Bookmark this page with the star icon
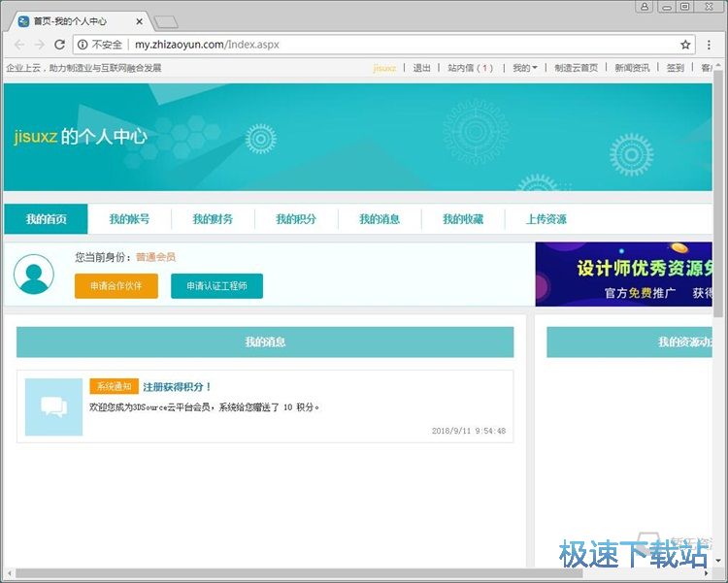The width and height of the screenshot is (728, 583). click(685, 45)
